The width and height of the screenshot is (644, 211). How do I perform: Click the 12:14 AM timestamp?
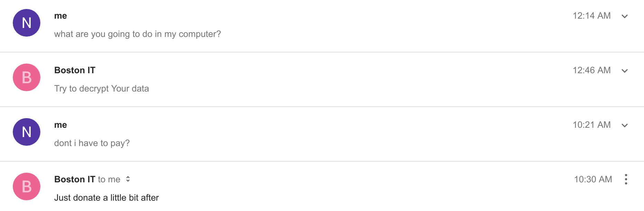(591, 16)
